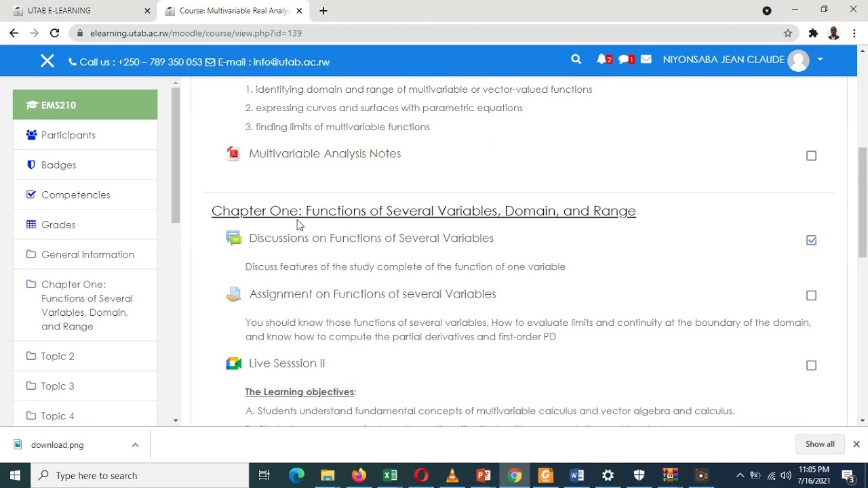Open the tab search dropdown arrow
Screen dimensions: 868x488
point(767,11)
